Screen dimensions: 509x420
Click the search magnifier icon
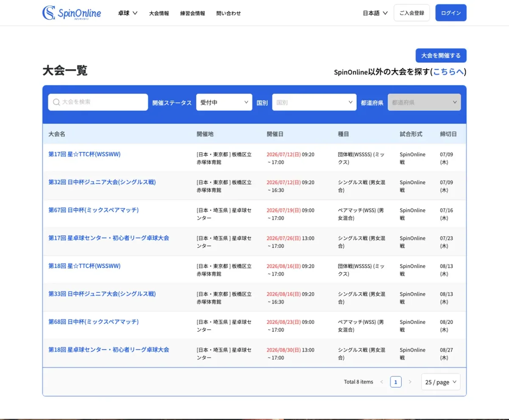point(56,102)
